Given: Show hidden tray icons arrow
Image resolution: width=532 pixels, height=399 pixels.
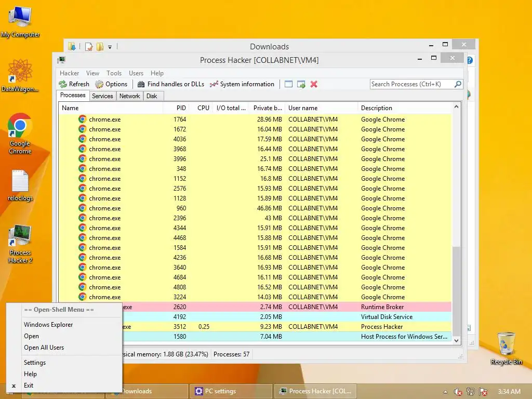Looking at the screenshot, I should point(445,392).
